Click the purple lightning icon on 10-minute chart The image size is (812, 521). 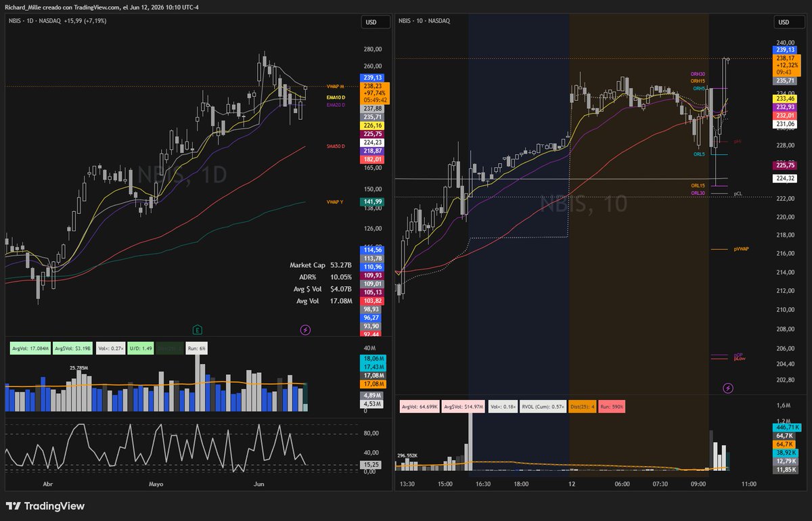(728, 388)
